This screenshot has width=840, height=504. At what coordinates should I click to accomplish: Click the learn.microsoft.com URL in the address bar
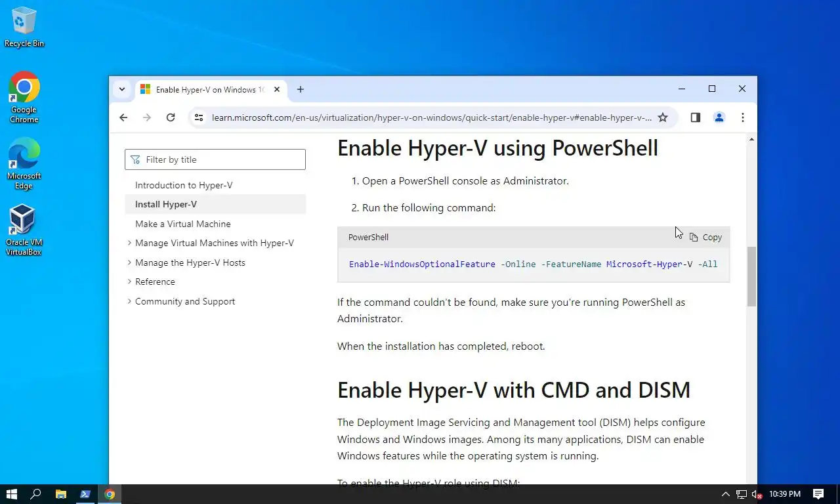coord(432,117)
